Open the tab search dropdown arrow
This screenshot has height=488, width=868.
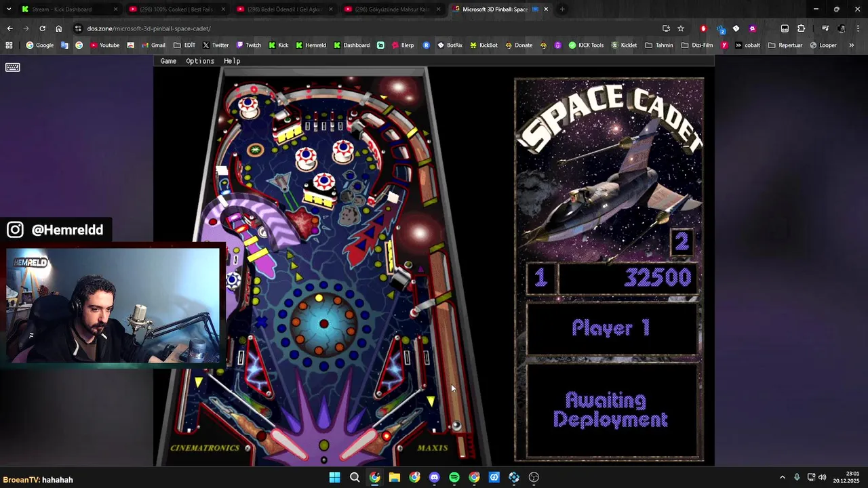pyautogui.click(x=8, y=9)
